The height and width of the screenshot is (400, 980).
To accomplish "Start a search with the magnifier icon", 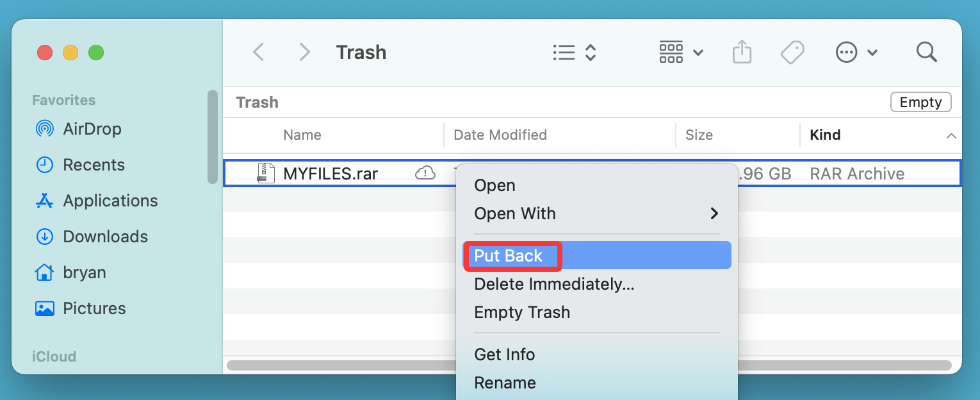I will click(x=926, y=52).
